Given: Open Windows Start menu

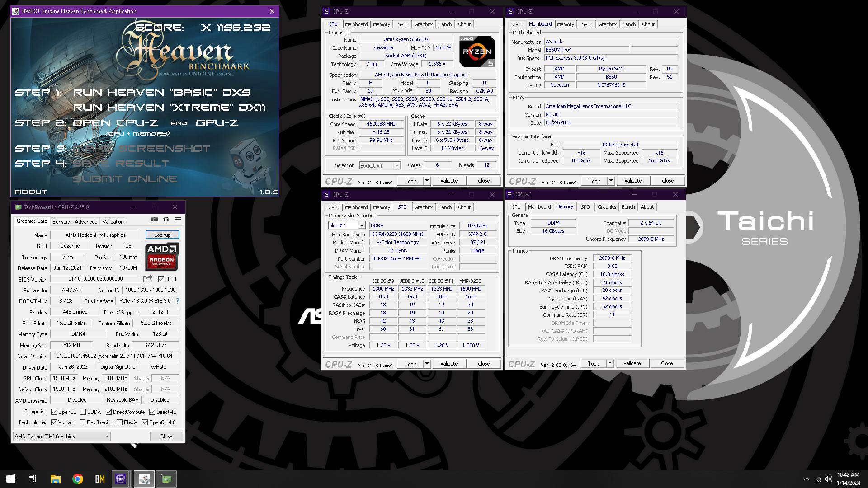Looking at the screenshot, I should coord(11,479).
